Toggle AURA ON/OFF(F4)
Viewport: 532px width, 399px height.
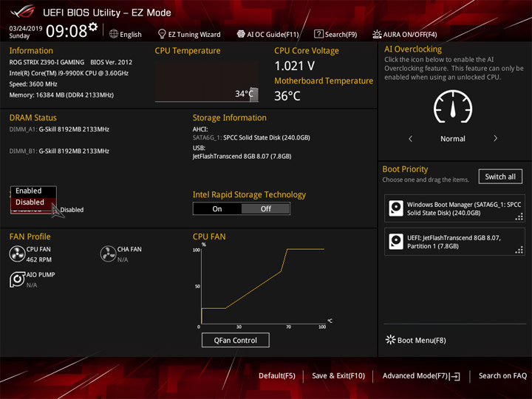405,34
